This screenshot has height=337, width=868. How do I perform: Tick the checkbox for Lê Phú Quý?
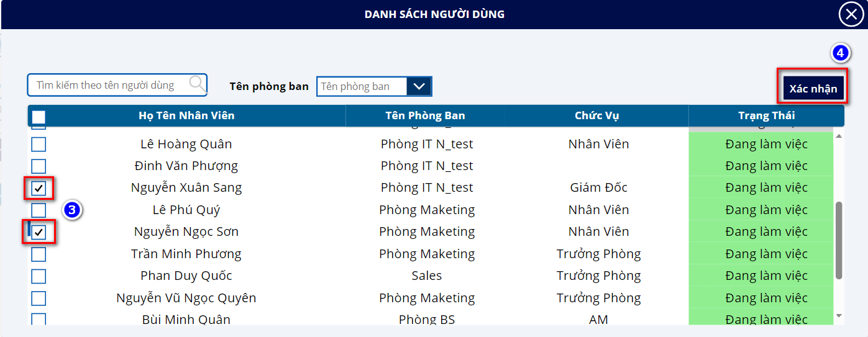(x=39, y=210)
